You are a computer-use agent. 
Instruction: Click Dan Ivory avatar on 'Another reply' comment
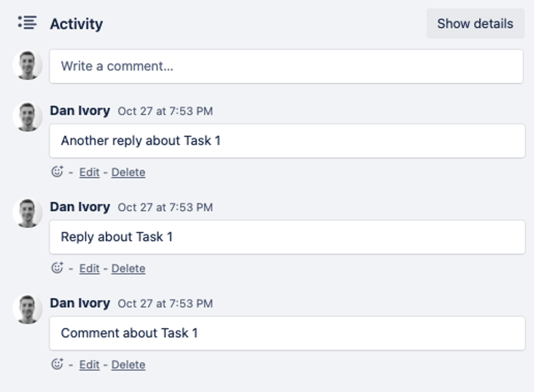(27, 117)
